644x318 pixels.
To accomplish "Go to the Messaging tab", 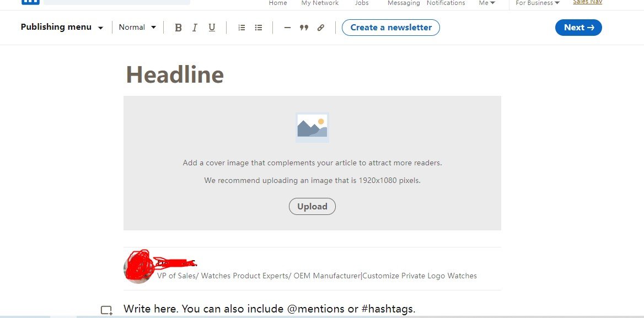I will click(404, 3).
